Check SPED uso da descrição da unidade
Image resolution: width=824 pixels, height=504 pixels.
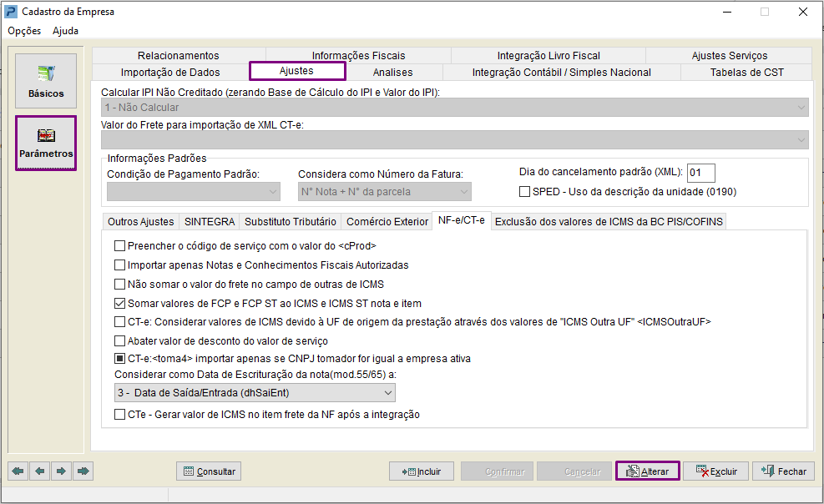[524, 192]
